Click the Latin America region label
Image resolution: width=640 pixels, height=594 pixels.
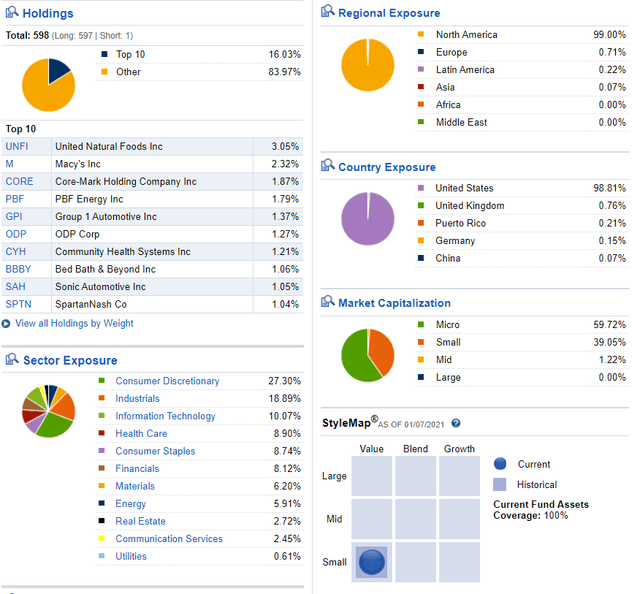pos(465,69)
